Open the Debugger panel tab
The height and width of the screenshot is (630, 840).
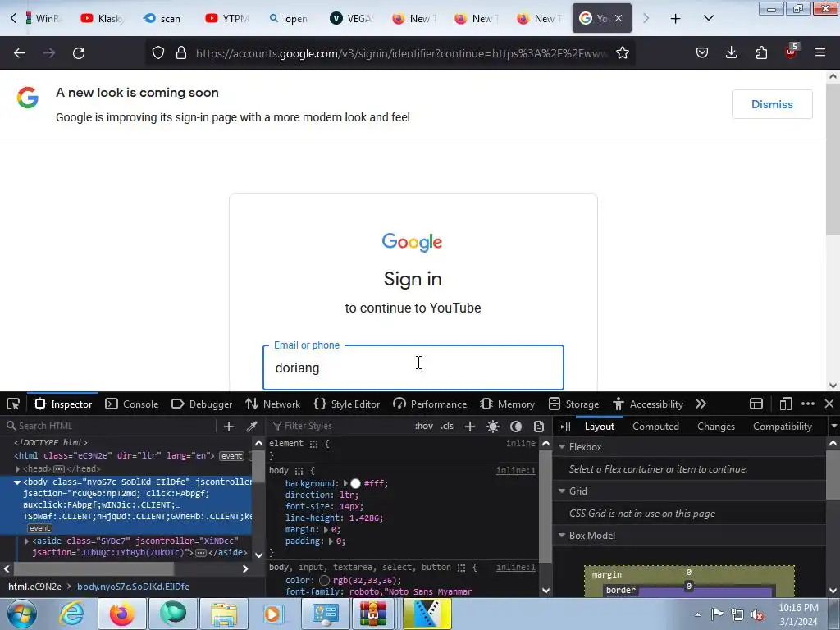pos(202,404)
